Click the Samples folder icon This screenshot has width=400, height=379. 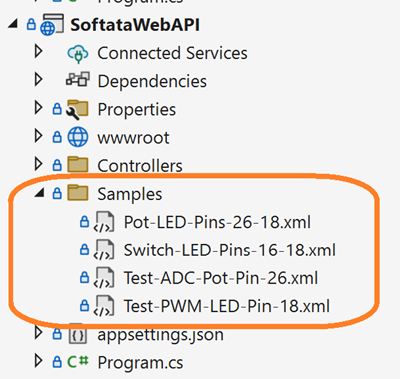(78, 193)
